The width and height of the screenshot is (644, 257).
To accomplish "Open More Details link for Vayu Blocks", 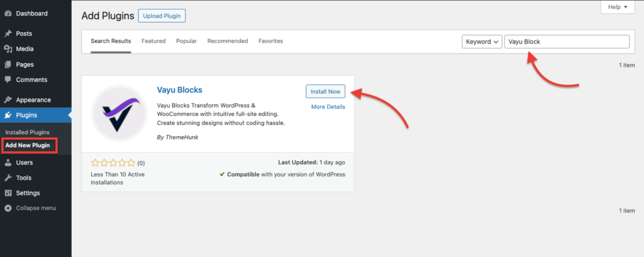I will tap(328, 107).
